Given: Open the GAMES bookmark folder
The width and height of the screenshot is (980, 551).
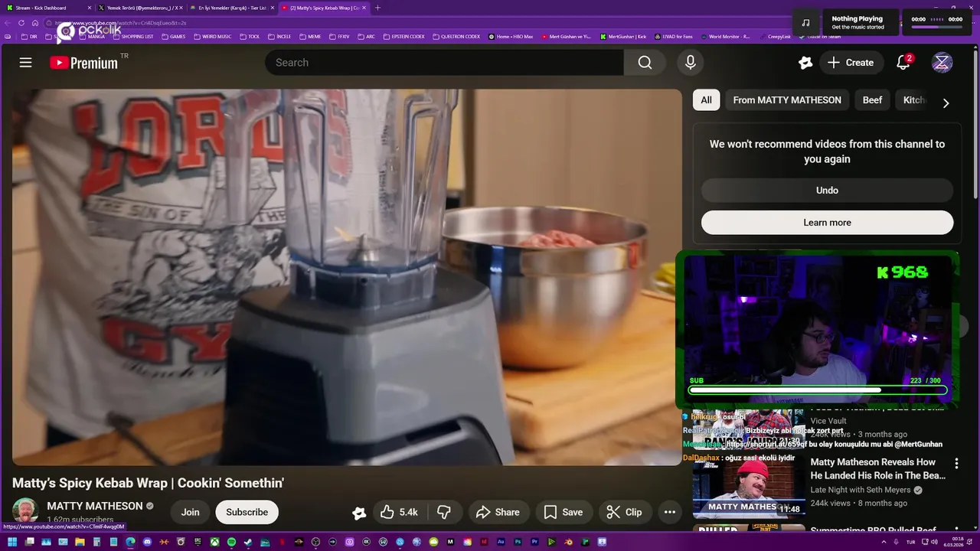Looking at the screenshot, I should 173,36.
